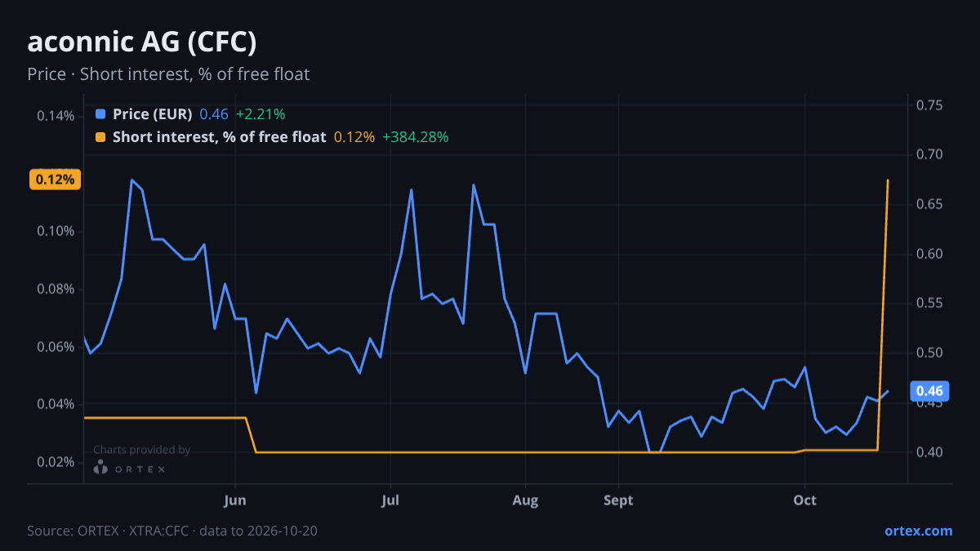Screen dimensions: 980x551
Task: Click the 0.04% left axis label
Action: click(56, 405)
